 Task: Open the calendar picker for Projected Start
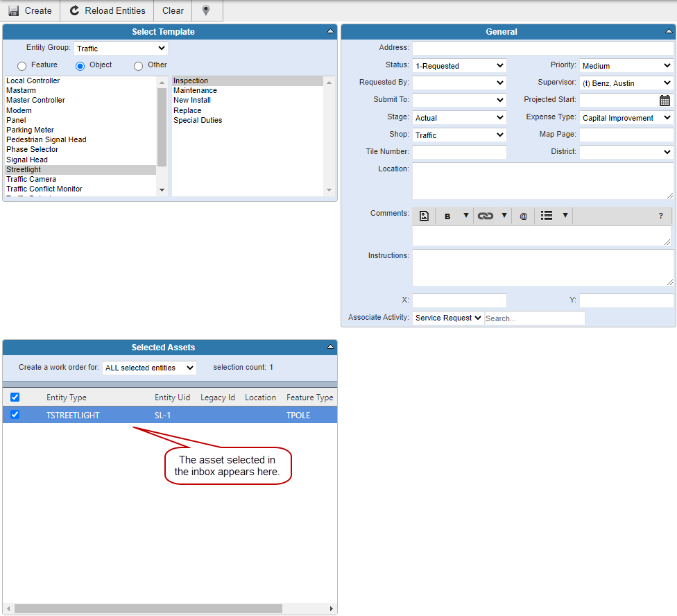click(x=665, y=100)
